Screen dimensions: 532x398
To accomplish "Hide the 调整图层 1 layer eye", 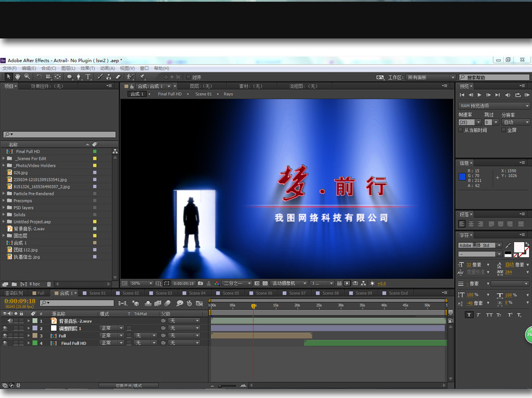I will coord(5,328).
